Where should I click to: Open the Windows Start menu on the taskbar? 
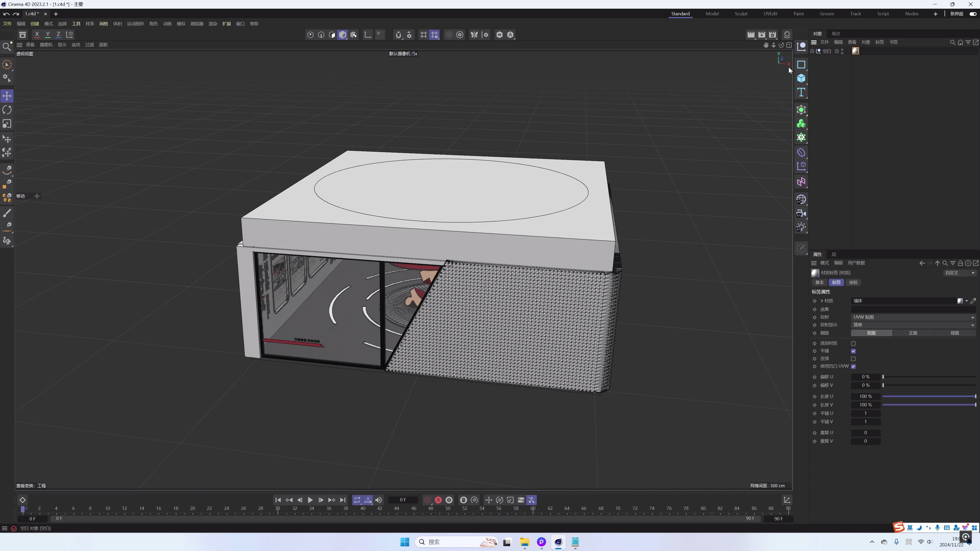(405, 542)
